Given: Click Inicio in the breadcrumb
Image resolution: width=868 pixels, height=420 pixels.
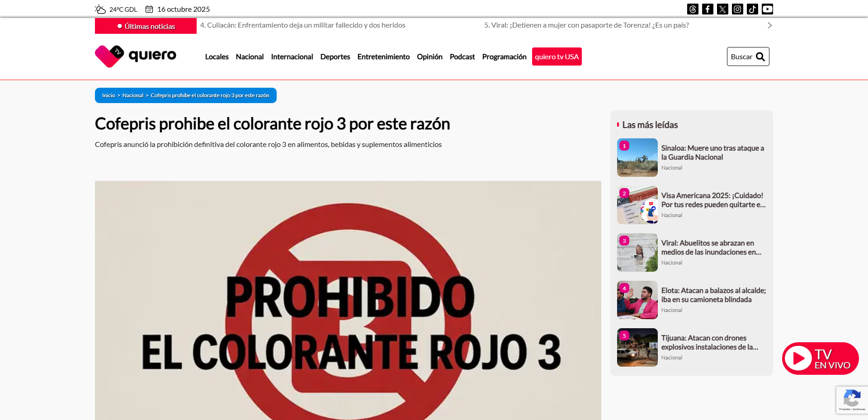Looking at the screenshot, I should 108,95.
